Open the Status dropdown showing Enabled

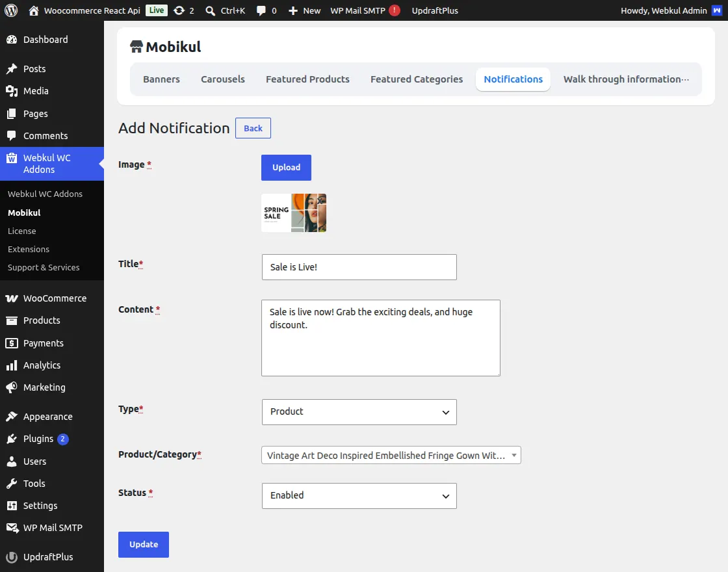tap(359, 496)
